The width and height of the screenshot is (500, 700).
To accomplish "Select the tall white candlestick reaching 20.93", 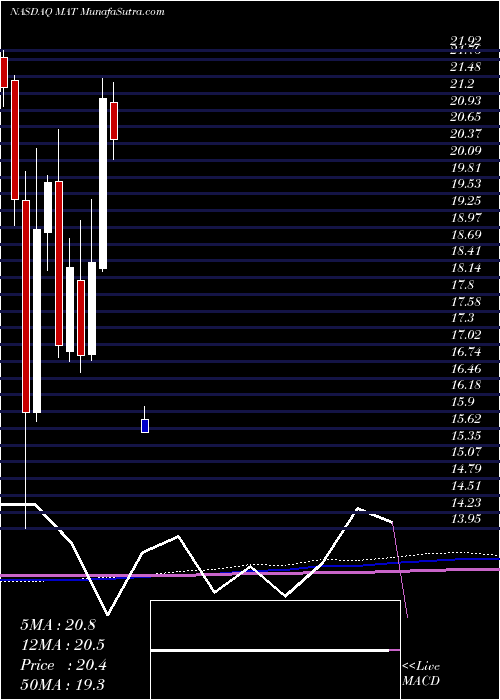I will 103,183.
